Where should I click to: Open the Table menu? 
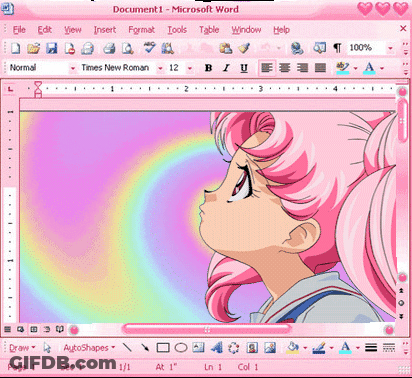pos(209,30)
